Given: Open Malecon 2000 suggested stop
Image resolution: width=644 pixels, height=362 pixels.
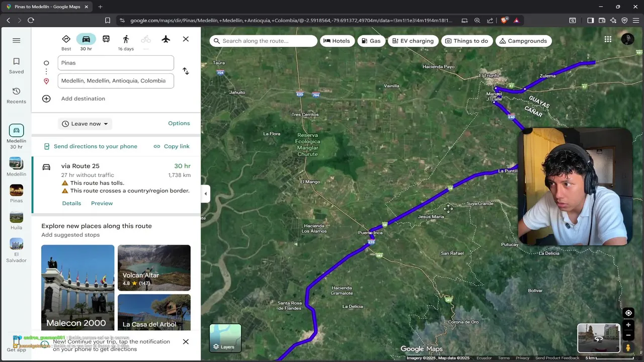Looking at the screenshot, I should pyautogui.click(x=78, y=287).
